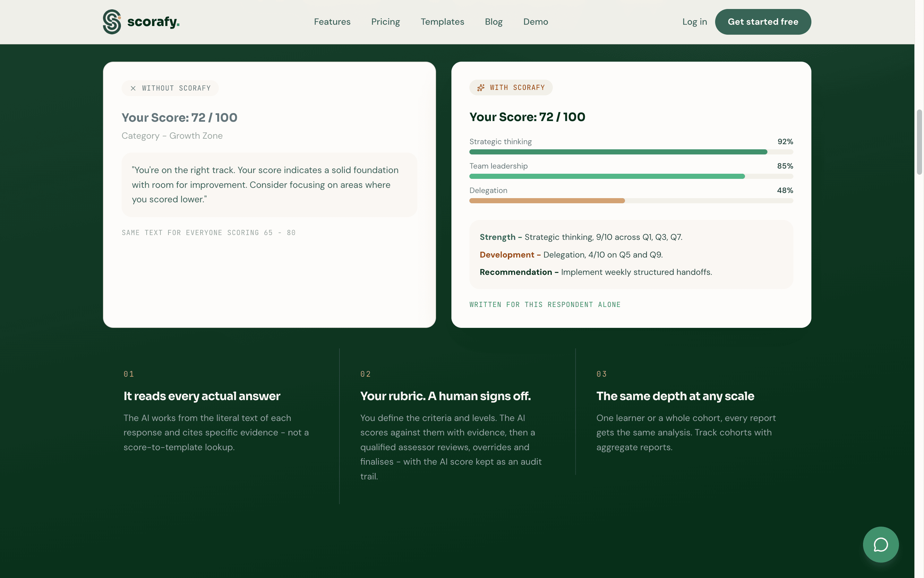Viewport: 924px width, 578px height.
Task: Open Templates in the navigation
Action: click(442, 22)
